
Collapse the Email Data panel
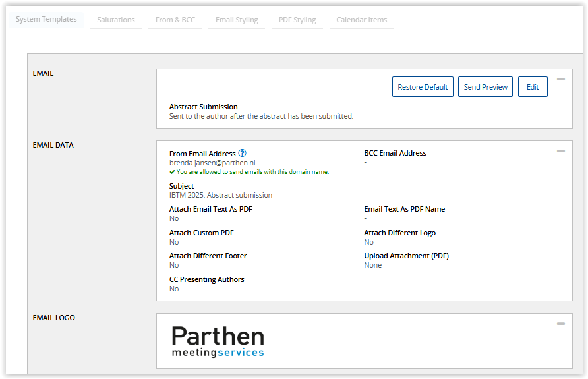tap(560, 151)
